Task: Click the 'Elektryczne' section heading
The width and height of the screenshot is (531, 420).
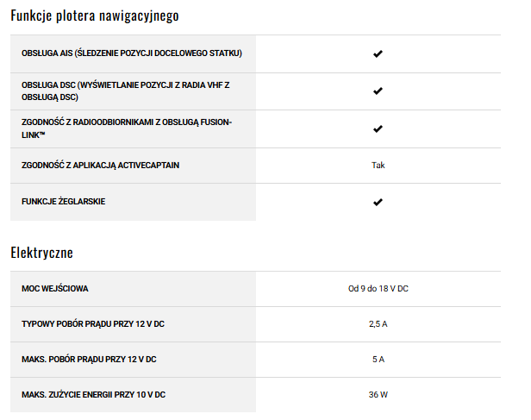Action: [x=41, y=253]
